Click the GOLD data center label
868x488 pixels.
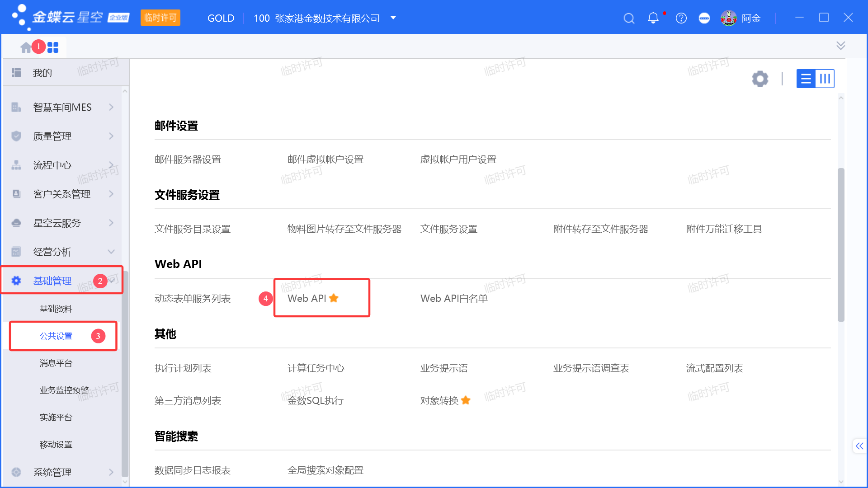(x=221, y=18)
